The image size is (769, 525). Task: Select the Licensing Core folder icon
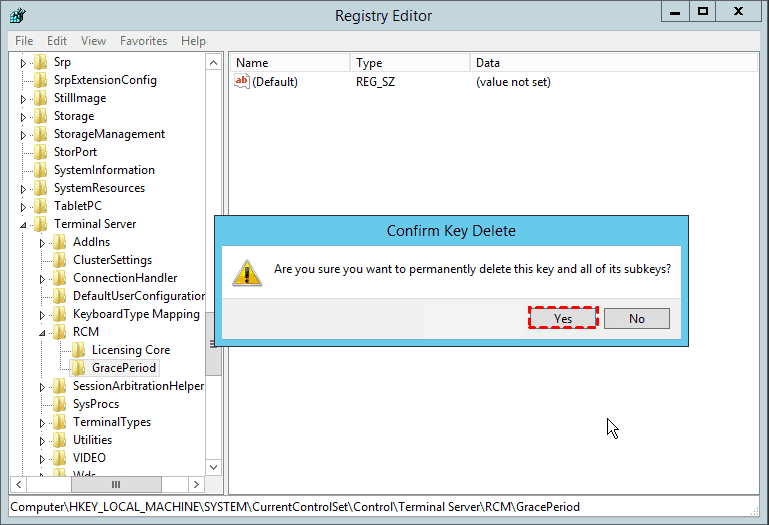[x=78, y=350]
